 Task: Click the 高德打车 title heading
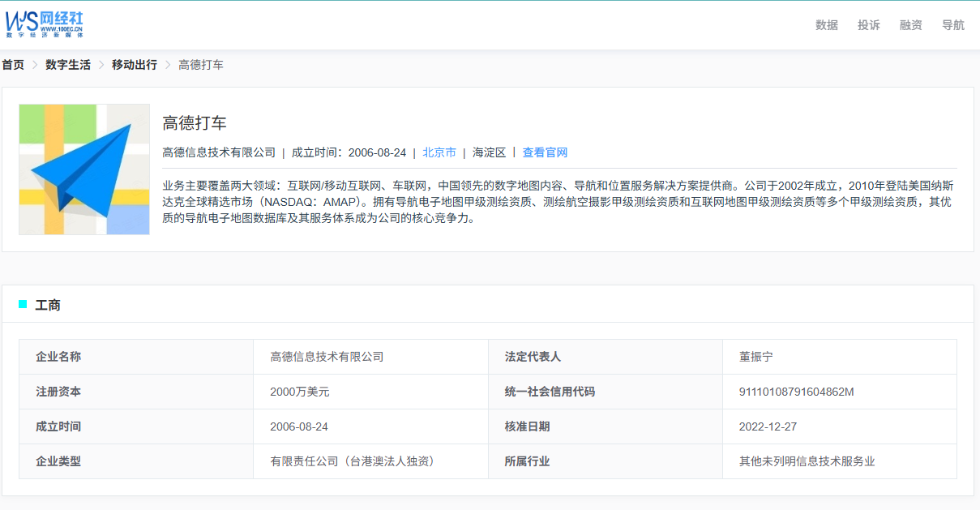tap(195, 123)
